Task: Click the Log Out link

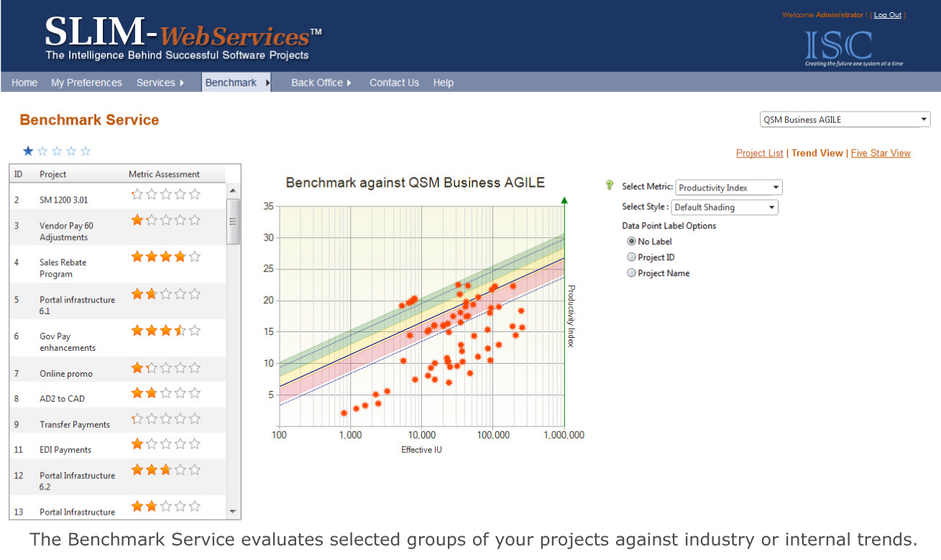Action: 887,15
